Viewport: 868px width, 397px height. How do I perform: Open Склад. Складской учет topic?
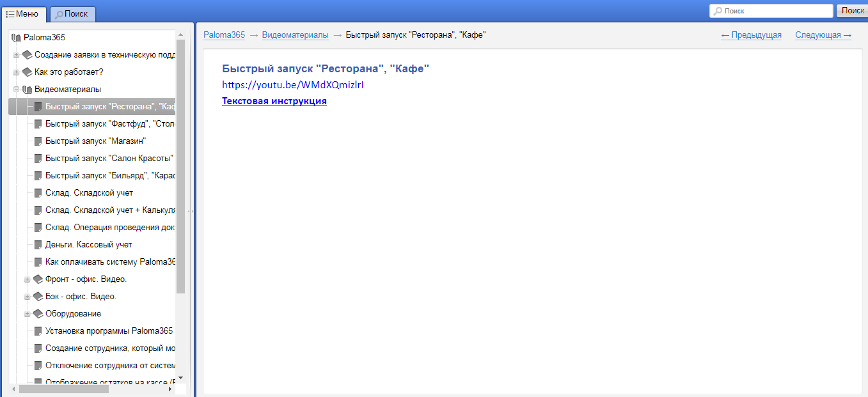[x=90, y=193]
